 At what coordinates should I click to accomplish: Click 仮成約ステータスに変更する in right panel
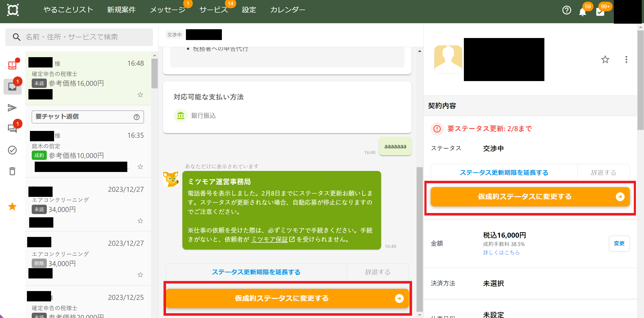tap(530, 197)
